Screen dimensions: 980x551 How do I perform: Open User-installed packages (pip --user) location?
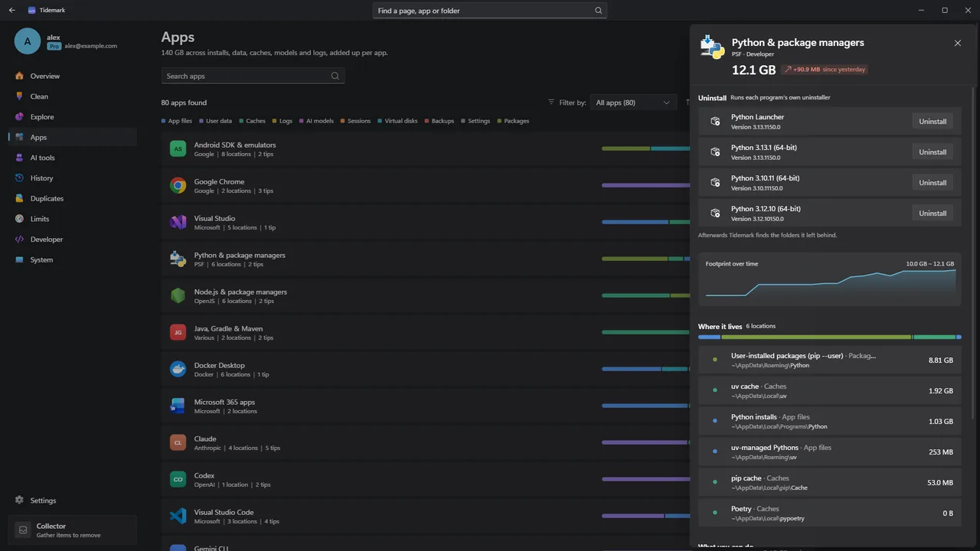click(x=830, y=360)
